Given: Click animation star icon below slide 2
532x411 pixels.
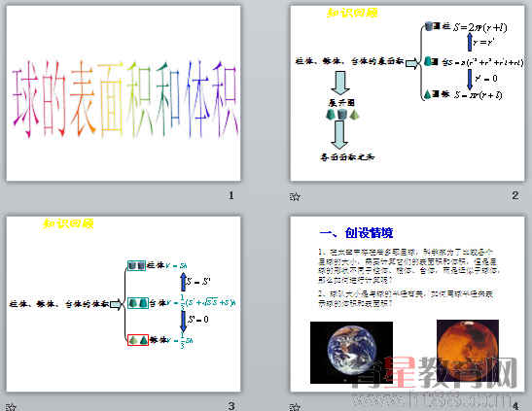Looking at the screenshot, I should coord(295,196).
